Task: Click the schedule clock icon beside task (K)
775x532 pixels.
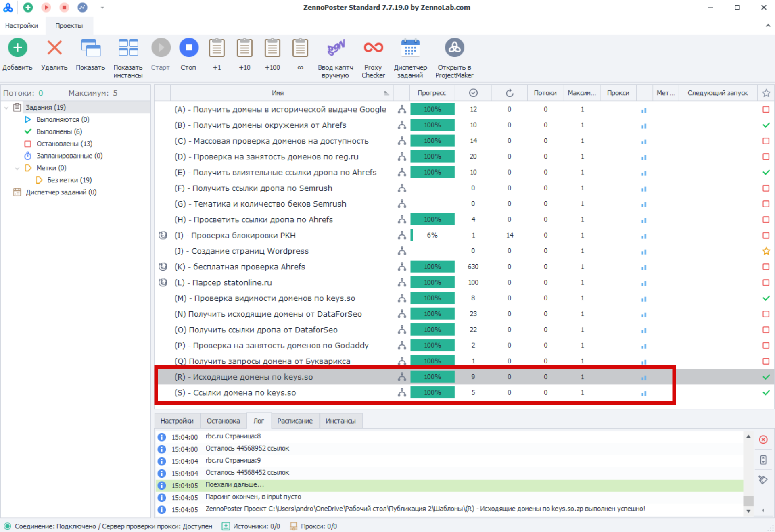Action: tap(163, 267)
